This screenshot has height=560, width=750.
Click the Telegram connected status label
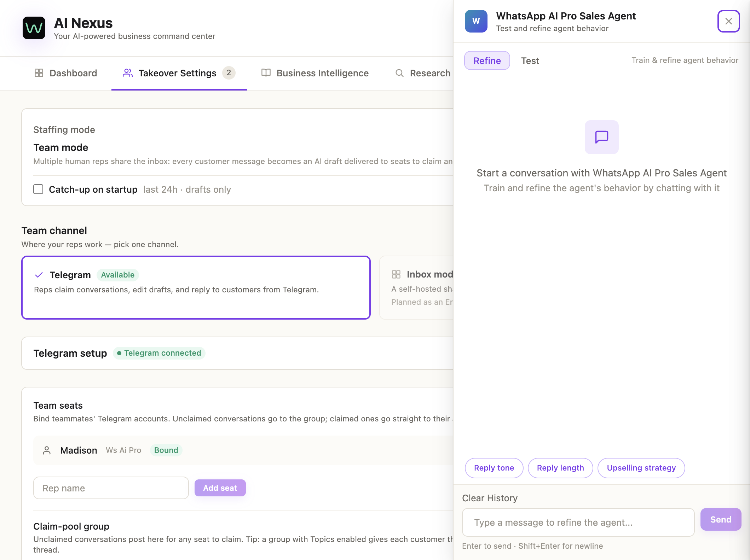click(x=159, y=353)
